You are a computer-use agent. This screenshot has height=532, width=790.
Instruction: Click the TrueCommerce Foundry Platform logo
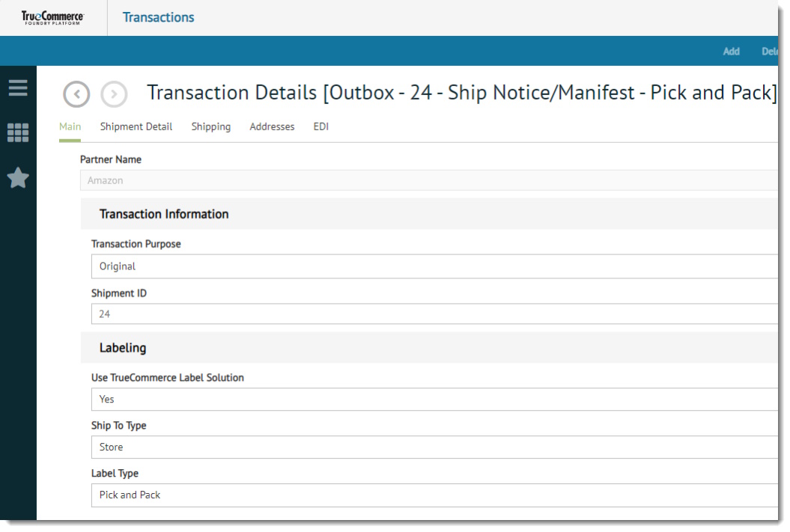tap(52, 17)
